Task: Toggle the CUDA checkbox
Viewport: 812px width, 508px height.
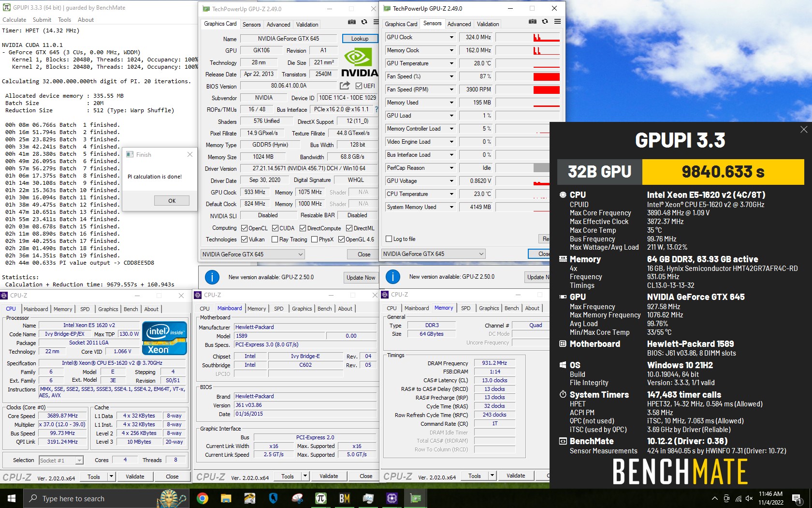Action: 275,228
